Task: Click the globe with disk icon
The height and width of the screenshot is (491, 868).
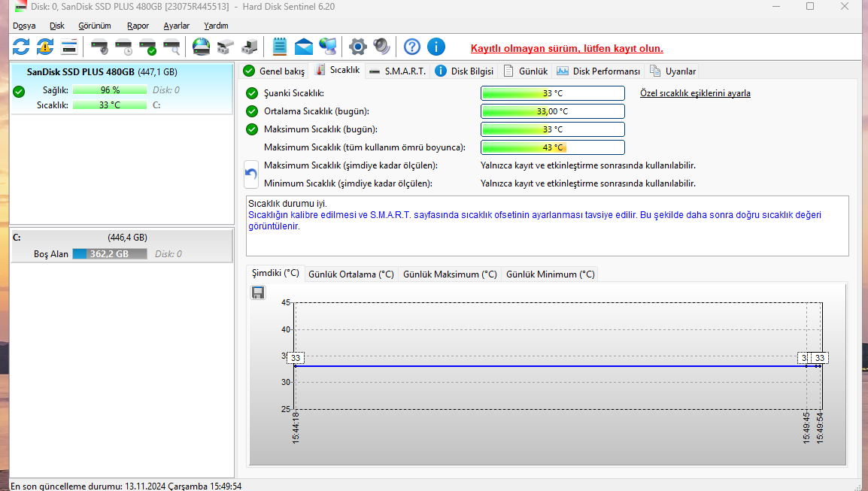Action: point(201,47)
